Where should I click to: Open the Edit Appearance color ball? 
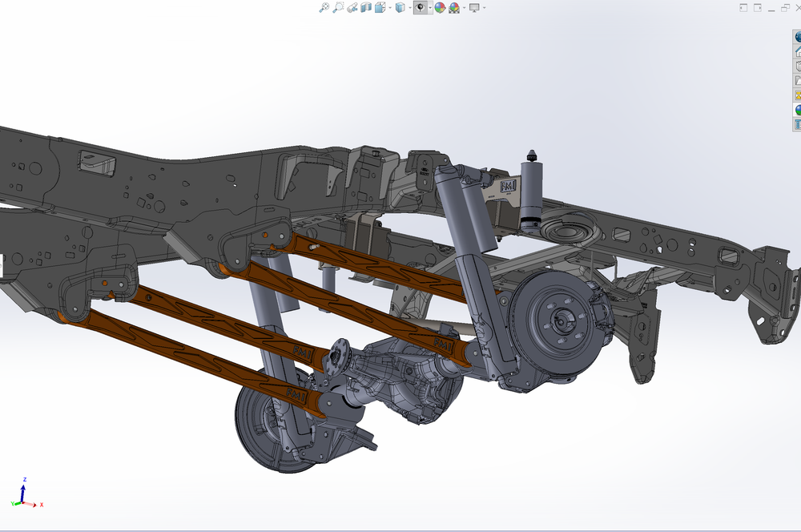coord(438,8)
